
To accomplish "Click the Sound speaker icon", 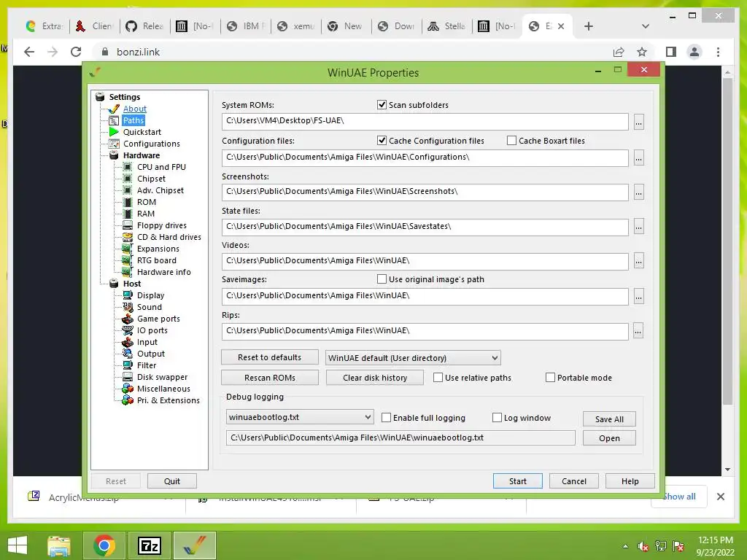I will point(128,307).
